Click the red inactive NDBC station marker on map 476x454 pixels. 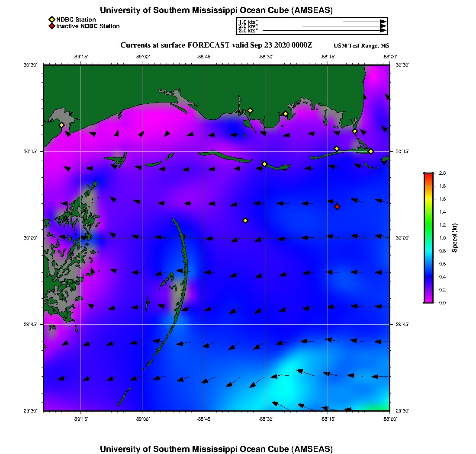click(337, 207)
